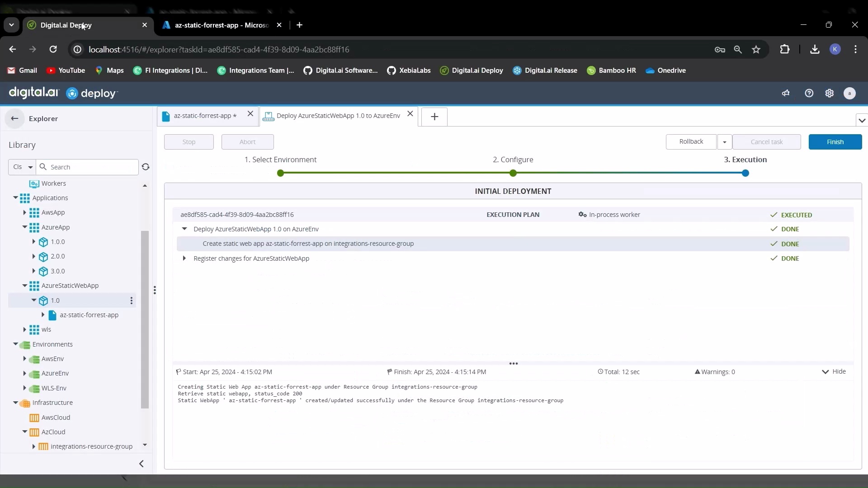Viewport: 868px width, 488px height.
Task: Click the Finish button
Action: tap(835, 142)
